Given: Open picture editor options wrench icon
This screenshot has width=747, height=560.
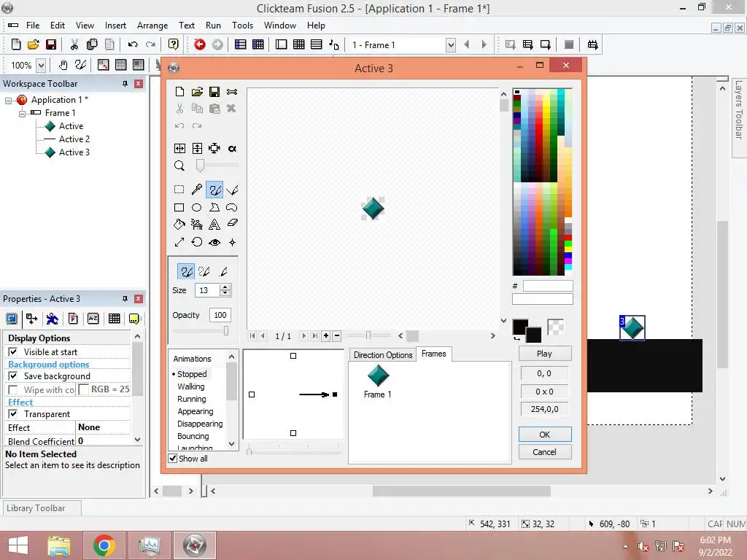Looking at the screenshot, I should (x=232, y=91).
